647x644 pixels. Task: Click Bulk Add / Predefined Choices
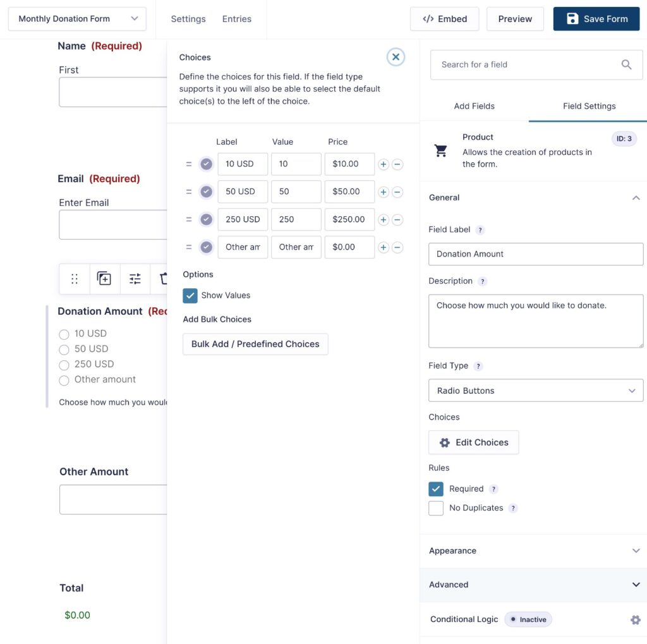tap(255, 344)
